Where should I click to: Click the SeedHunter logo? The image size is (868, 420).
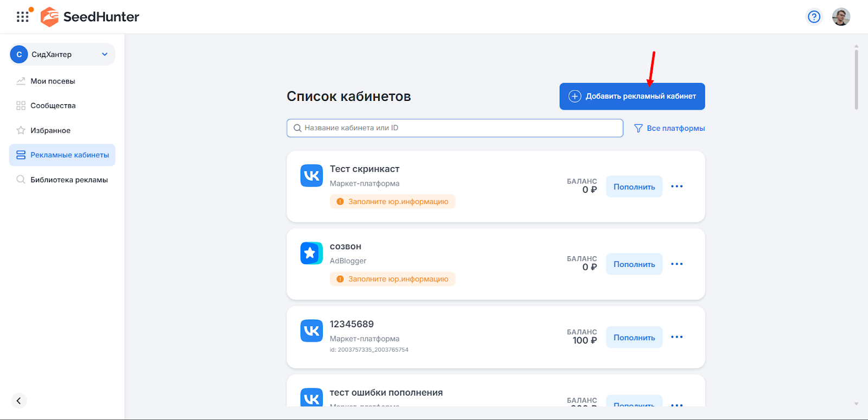pyautogui.click(x=90, y=17)
